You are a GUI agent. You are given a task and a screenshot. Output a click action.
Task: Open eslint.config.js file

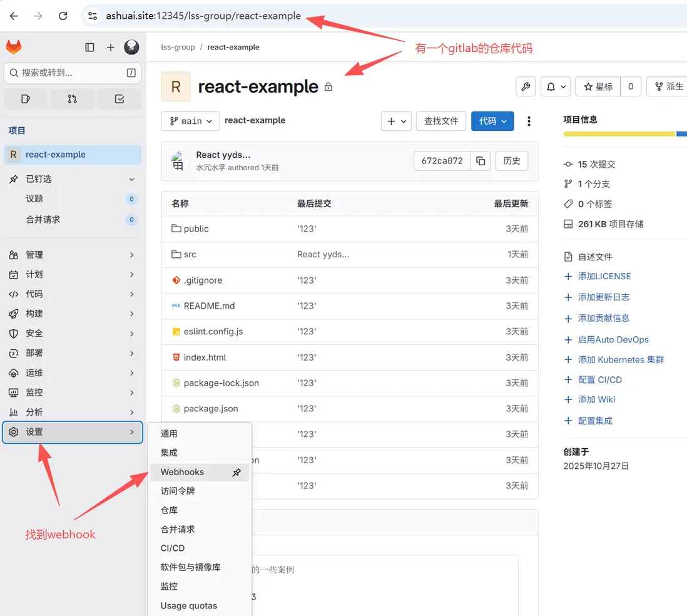tap(213, 331)
